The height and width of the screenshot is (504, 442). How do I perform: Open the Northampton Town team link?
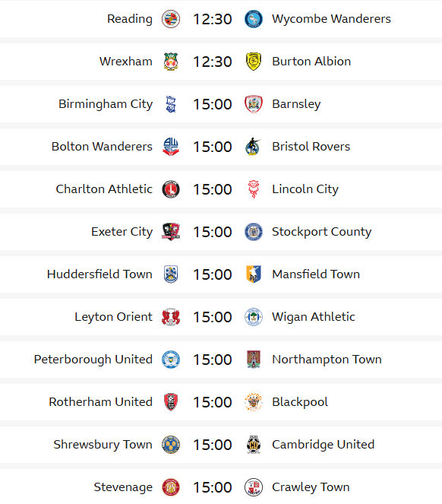[327, 360]
